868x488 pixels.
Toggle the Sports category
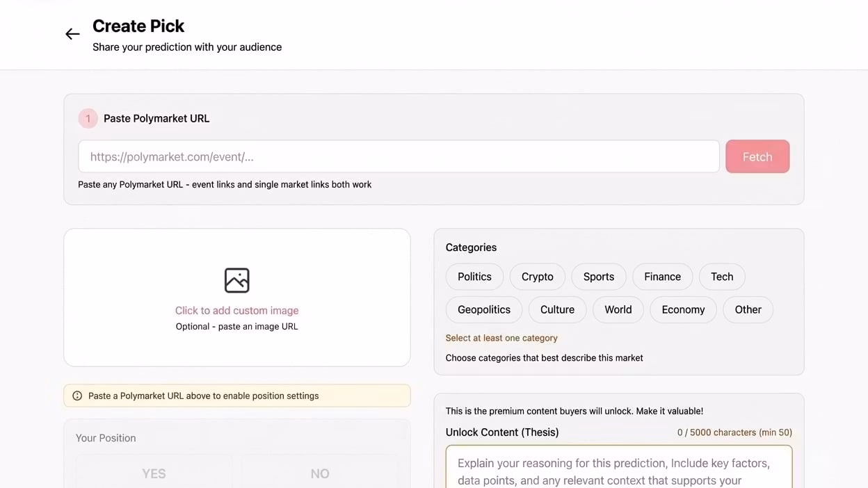coord(598,277)
